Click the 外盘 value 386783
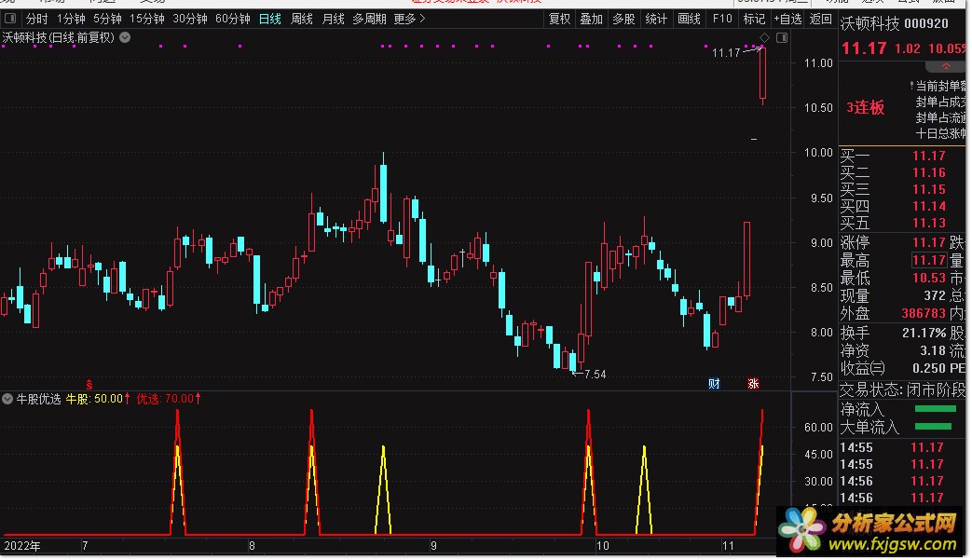 (x=923, y=313)
